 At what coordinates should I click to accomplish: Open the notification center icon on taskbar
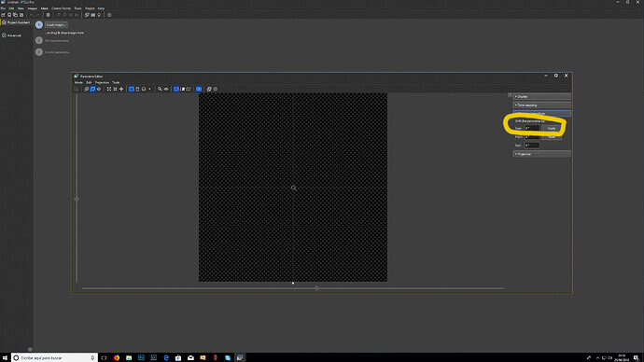[637, 358]
